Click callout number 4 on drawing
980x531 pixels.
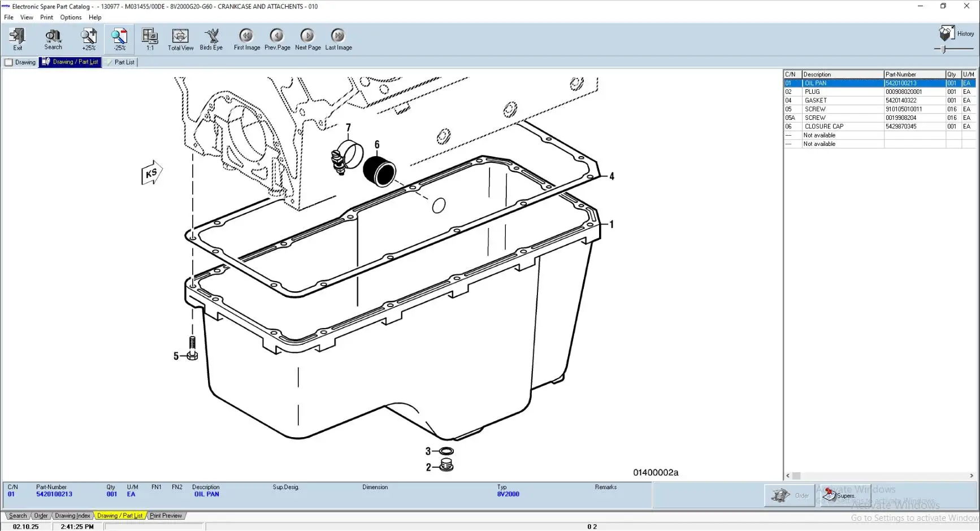(612, 176)
